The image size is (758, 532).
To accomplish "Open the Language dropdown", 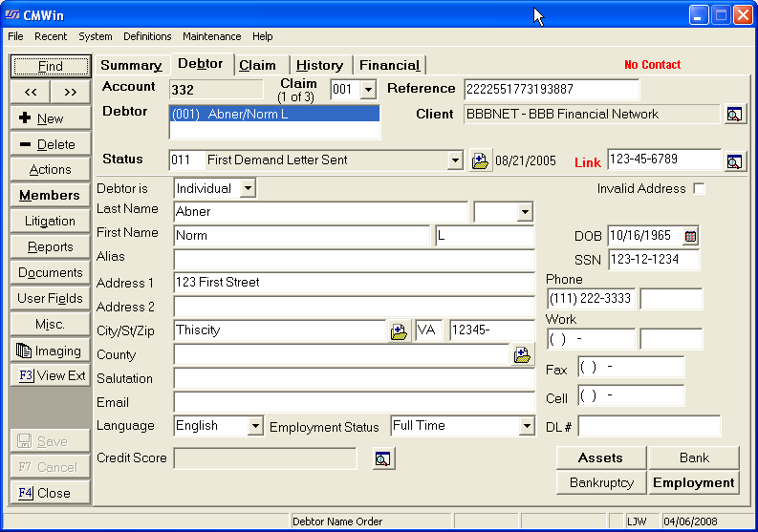I will tap(254, 427).
